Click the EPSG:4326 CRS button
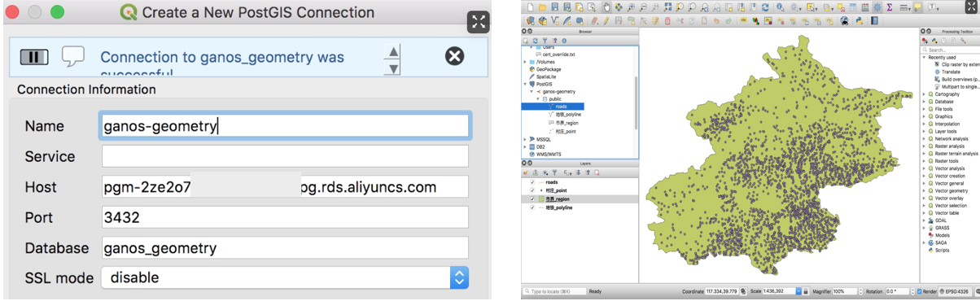Viewport: 980px width, 301px height. click(954, 291)
